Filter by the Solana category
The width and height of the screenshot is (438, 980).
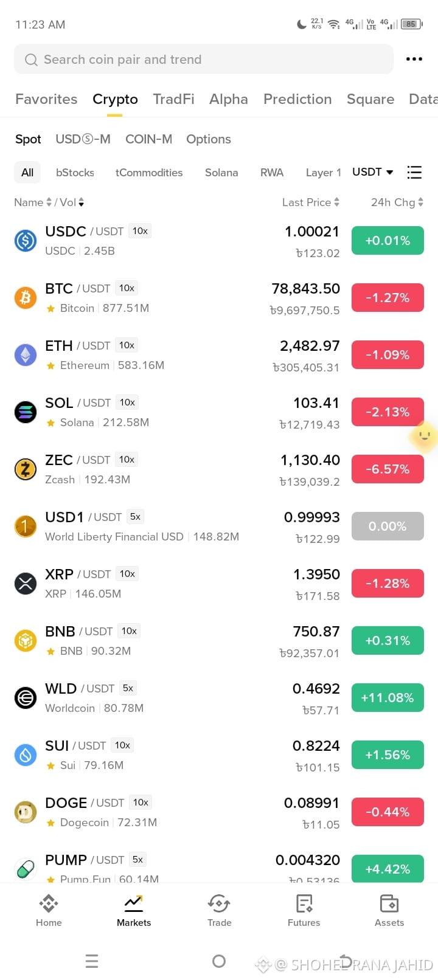221,173
